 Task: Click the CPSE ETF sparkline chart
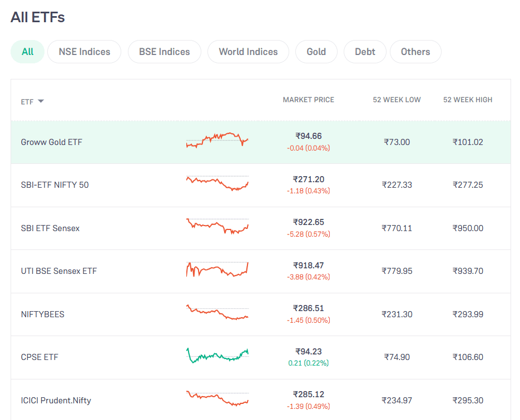pos(217,357)
